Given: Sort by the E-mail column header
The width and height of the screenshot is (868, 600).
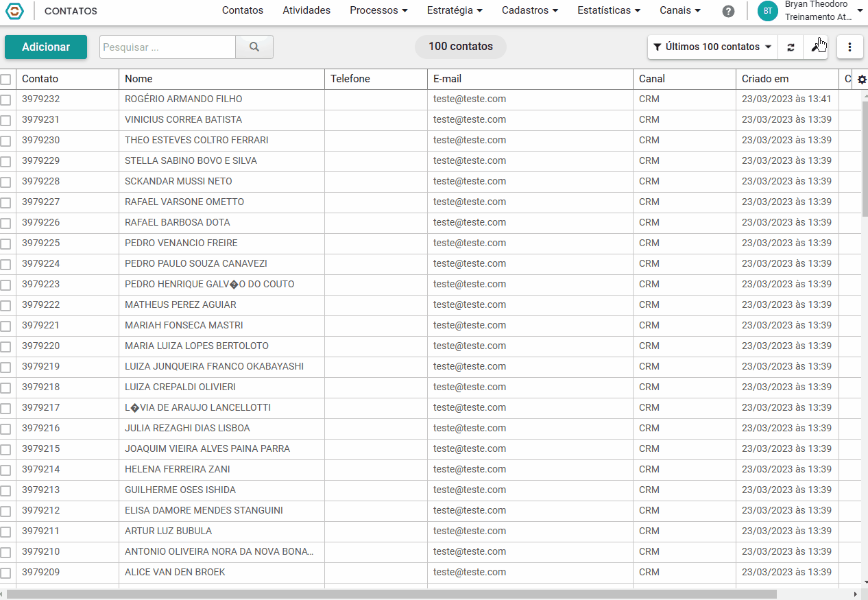Looking at the screenshot, I should pos(531,79).
